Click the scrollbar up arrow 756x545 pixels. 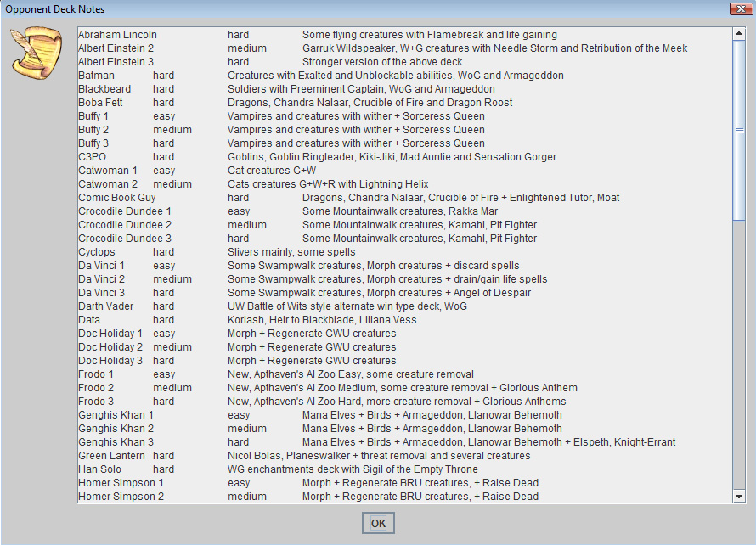point(738,34)
